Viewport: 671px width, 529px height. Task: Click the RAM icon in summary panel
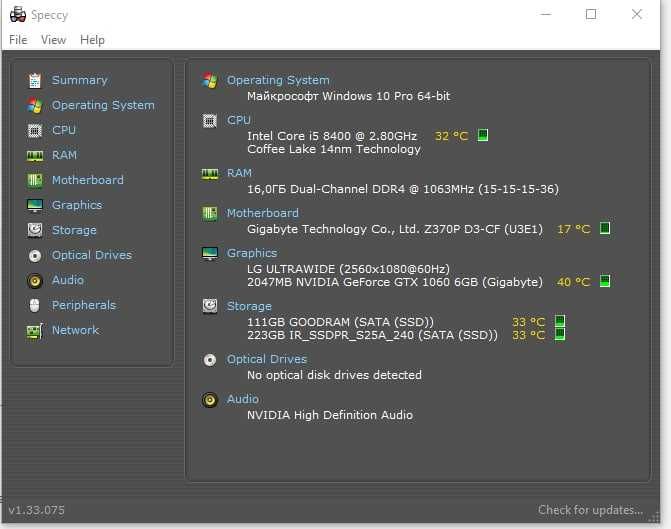pyautogui.click(x=210, y=173)
